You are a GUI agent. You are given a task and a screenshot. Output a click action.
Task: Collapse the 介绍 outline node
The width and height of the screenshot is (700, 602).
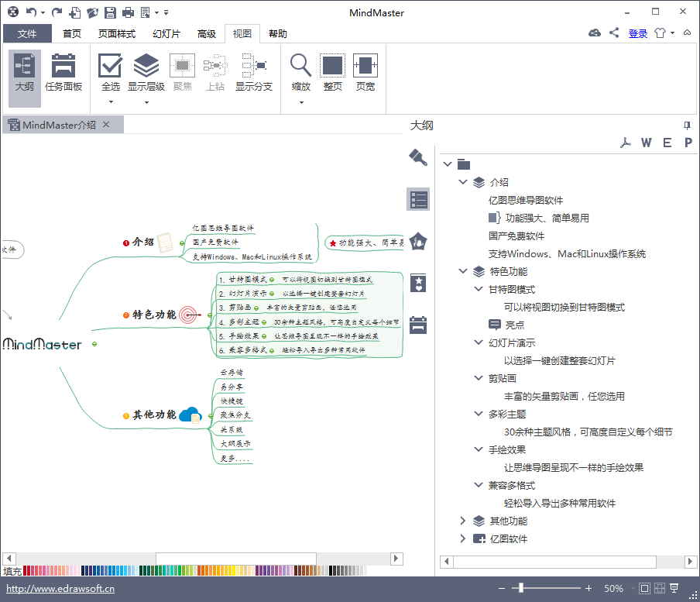click(463, 182)
